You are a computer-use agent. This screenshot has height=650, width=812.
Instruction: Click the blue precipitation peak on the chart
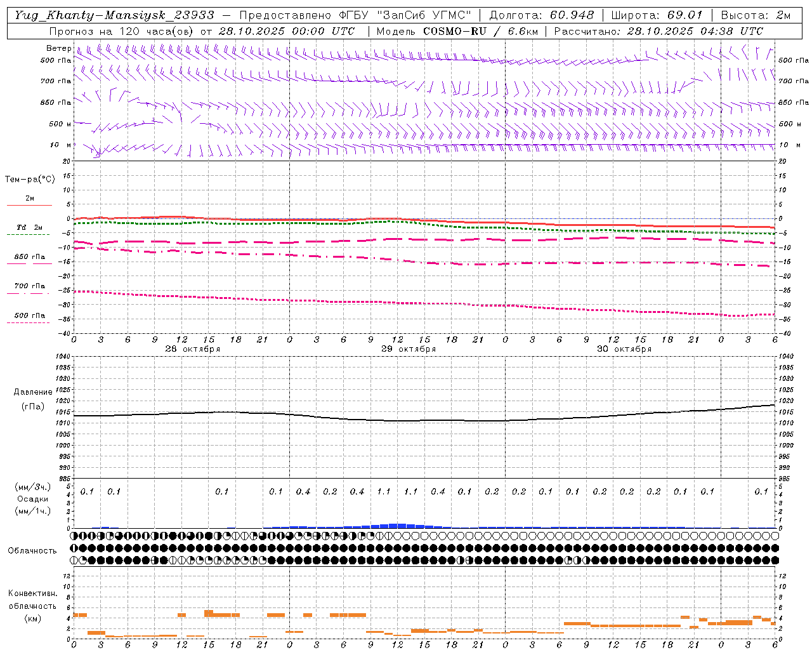[397, 526]
